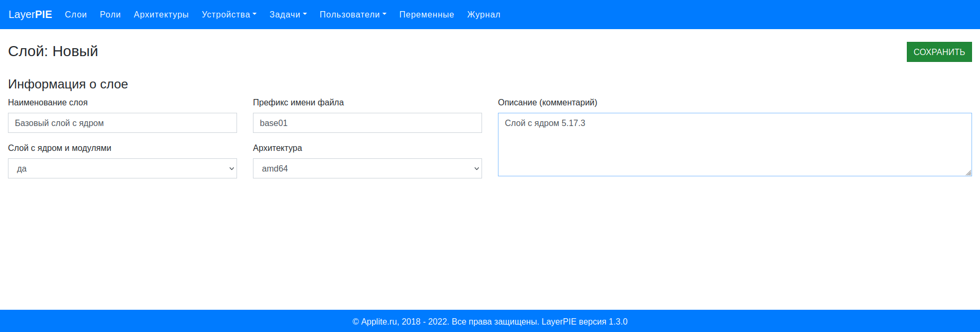This screenshot has width=980, height=332.
Task: Click the 'Архитектура' field label
Action: (277, 148)
